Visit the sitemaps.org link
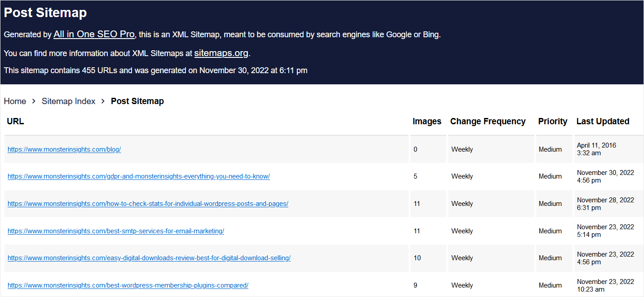 (221, 53)
